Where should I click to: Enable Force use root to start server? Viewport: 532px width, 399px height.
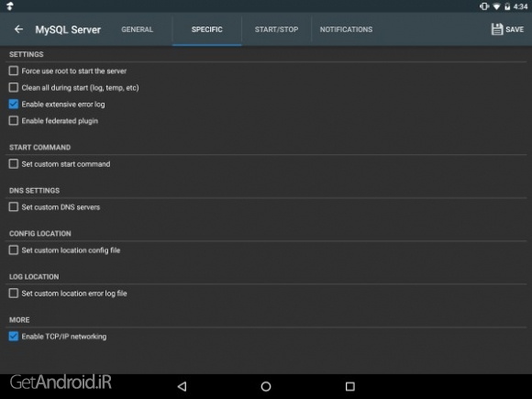coord(13,71)
